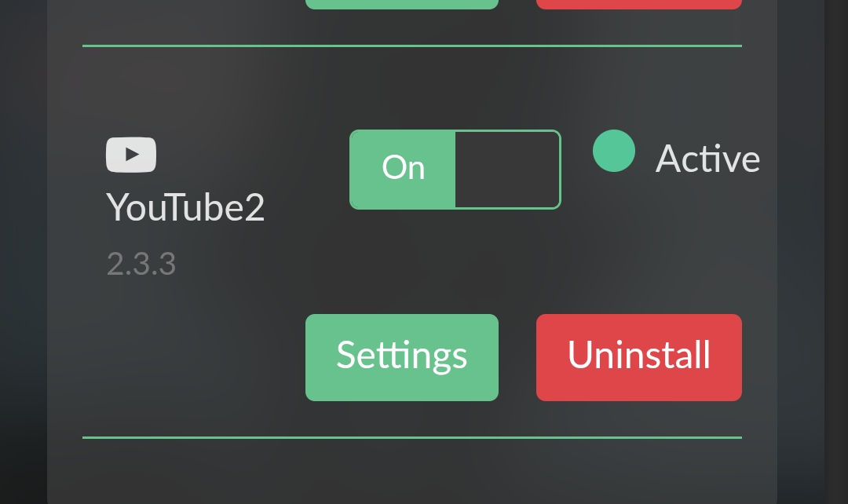
Task: Click the "On" label in the switch
Action: [x=403, y=168]
